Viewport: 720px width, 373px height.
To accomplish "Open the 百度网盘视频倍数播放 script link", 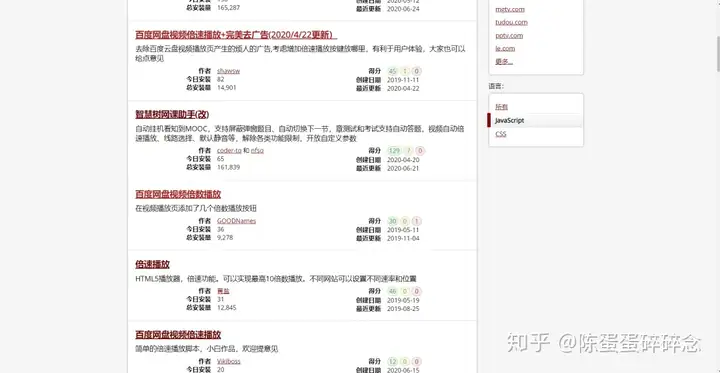I will pyautogui.click(x=178, y=194).
